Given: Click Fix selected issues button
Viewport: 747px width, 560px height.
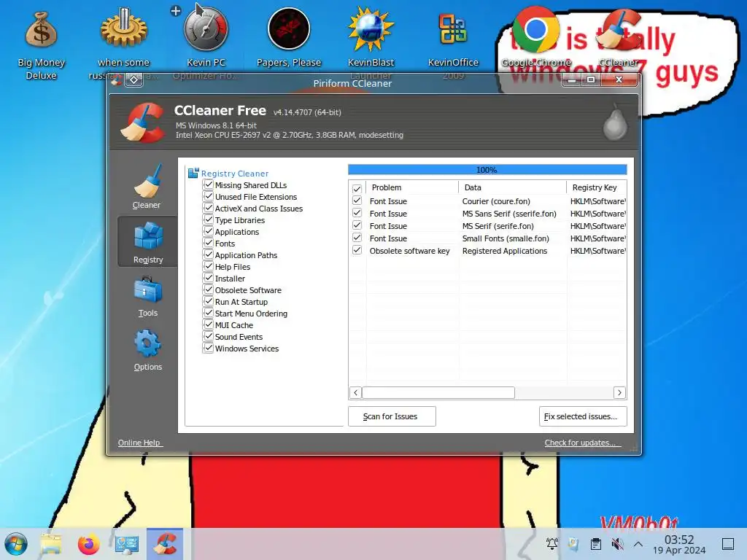Looking at the screenshot, I should point(583,416).
